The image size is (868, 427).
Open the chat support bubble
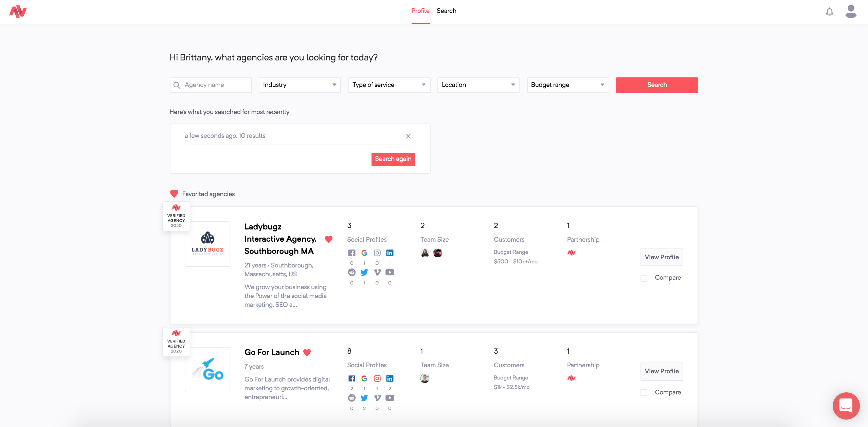click(846, 405)
